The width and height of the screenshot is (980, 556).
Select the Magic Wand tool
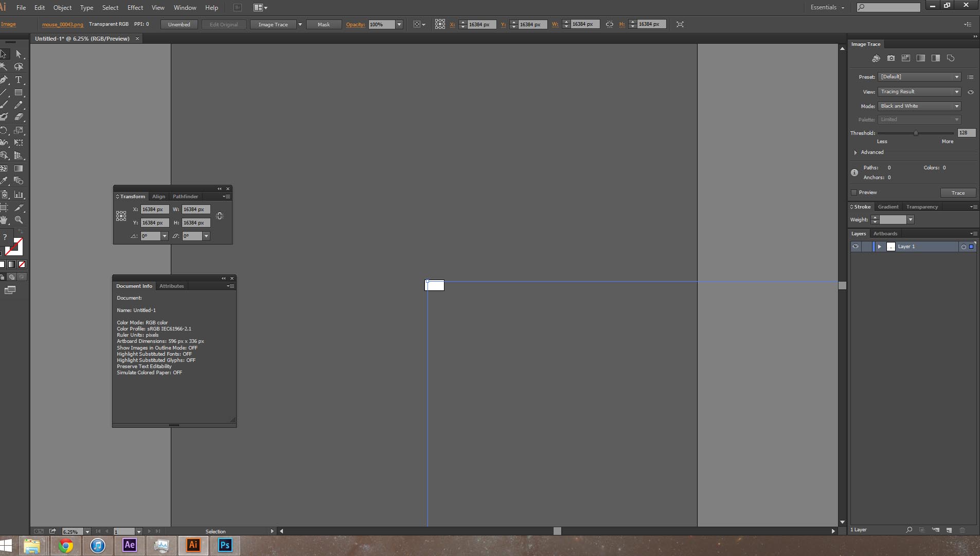(x=4, y=66)
